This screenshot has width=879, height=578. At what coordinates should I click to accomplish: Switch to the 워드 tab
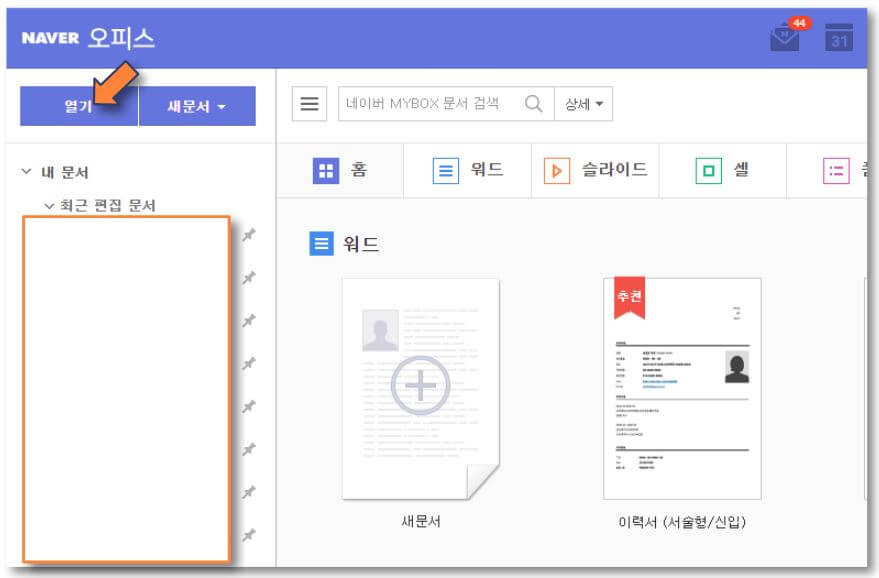click(468, 170)
